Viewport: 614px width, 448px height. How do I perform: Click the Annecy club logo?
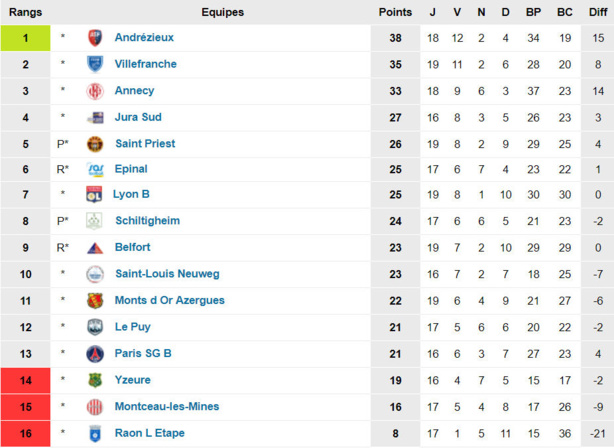tap(95, 91)
